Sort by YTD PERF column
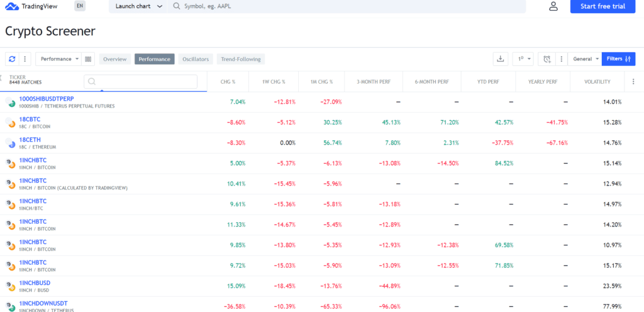Screen dimensions: 644x312 pos(488,82)
